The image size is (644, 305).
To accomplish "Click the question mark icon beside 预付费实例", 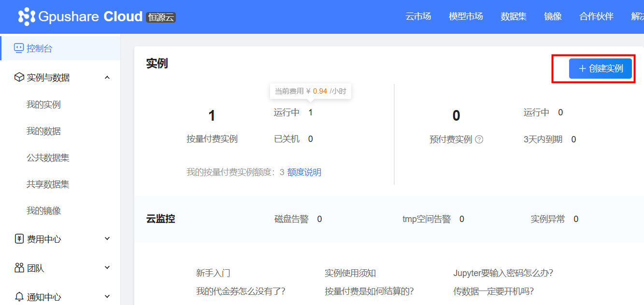I will [x=479, y=139].
